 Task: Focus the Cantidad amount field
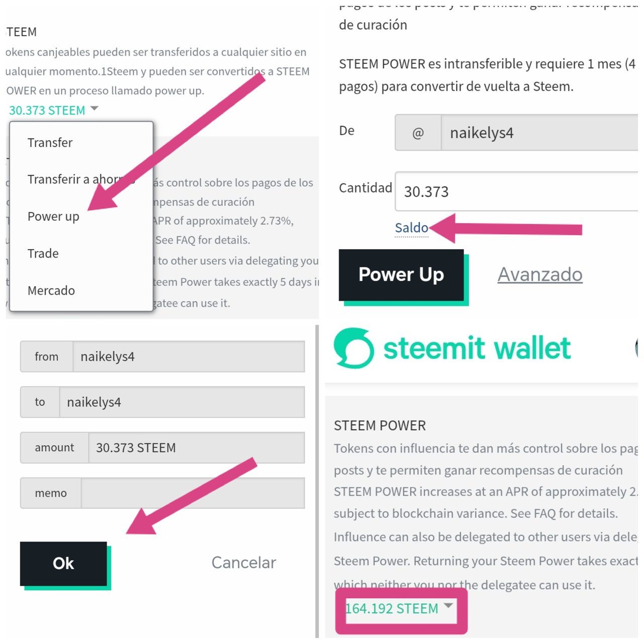[517, 192]
